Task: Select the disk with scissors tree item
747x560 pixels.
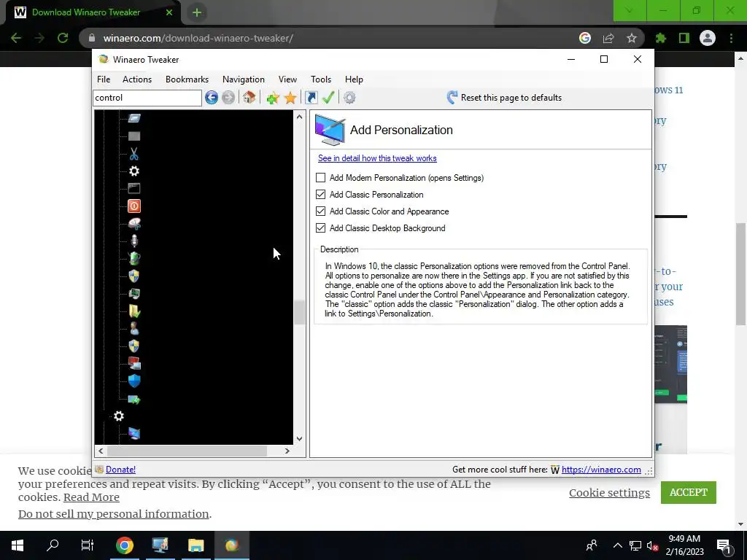Action: [134, 223]
